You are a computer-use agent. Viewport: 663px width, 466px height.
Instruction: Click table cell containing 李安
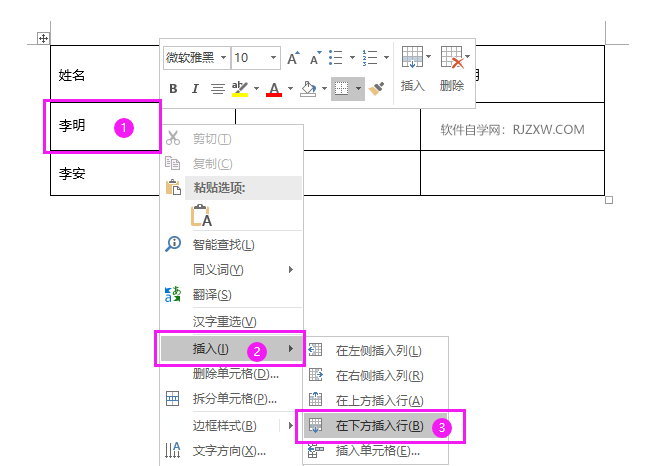click(x=105, y=173)
